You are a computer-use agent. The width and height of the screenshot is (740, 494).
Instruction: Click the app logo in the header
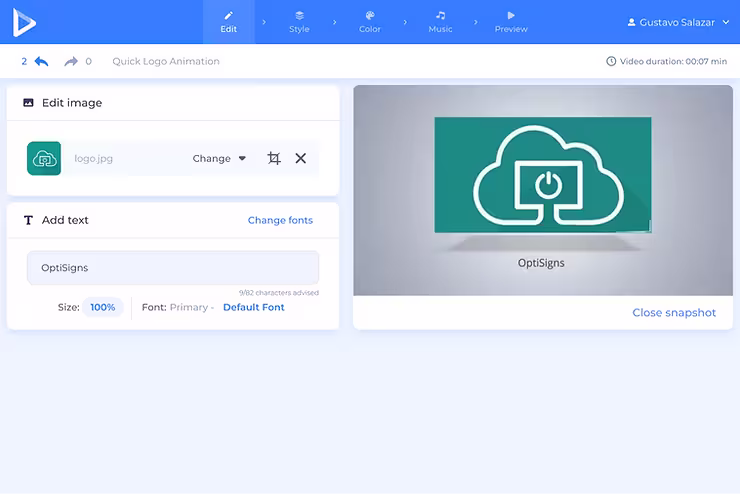[24, 22]
